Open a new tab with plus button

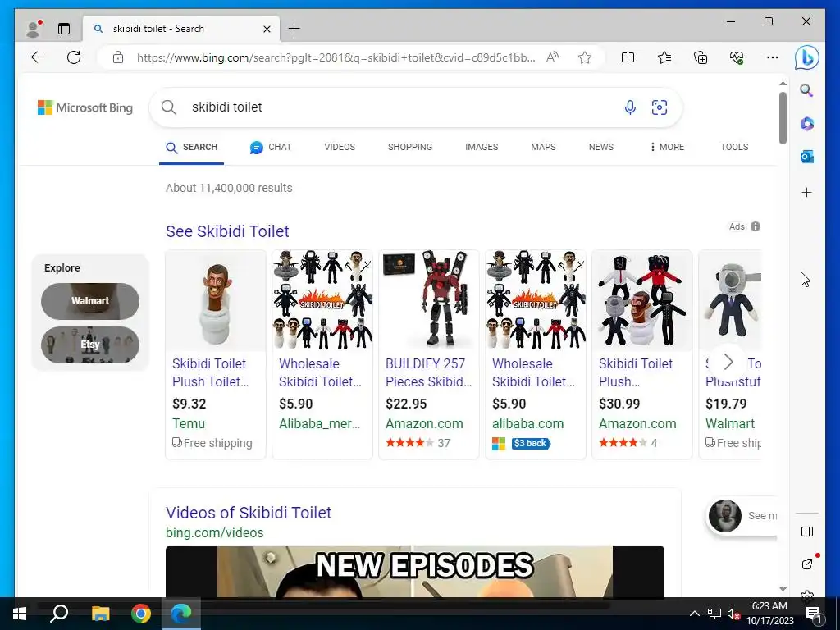(x=294, y=29)
